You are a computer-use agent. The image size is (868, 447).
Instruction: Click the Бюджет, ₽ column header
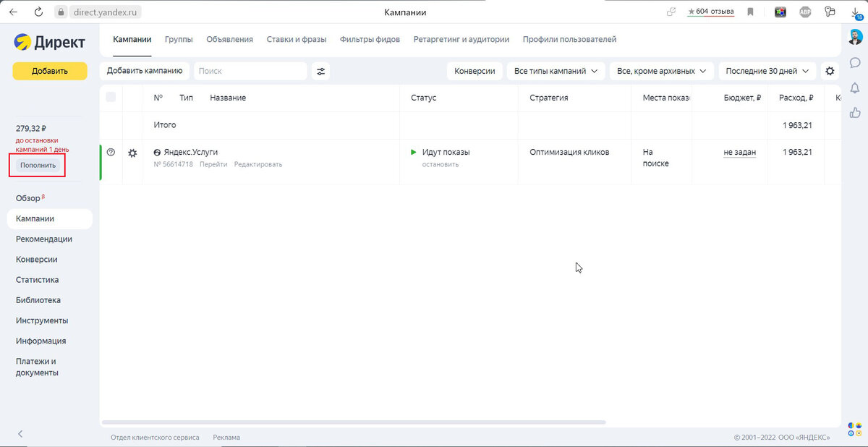(x=742, y=98)
